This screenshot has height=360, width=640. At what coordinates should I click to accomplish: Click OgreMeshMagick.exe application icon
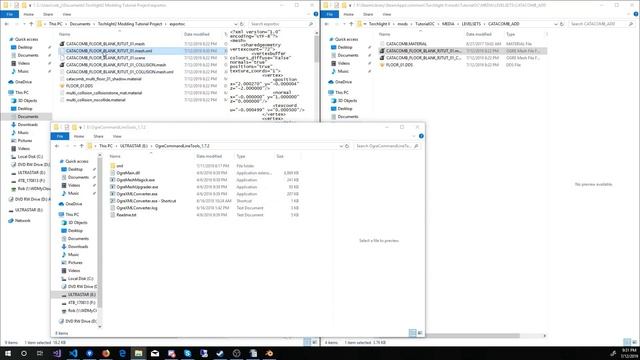tap(113, 180)
